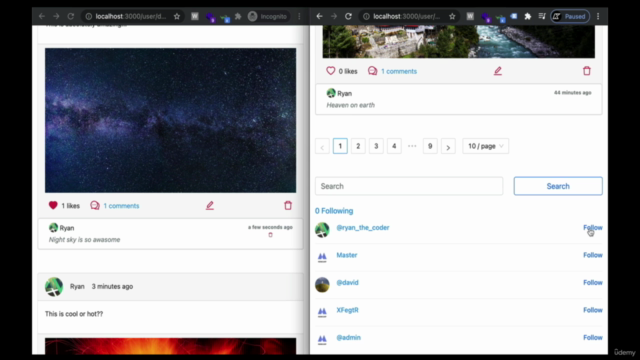Select page 4 in pagination
The width and height of the screenshot is (640, 360).
pos(394,146)
